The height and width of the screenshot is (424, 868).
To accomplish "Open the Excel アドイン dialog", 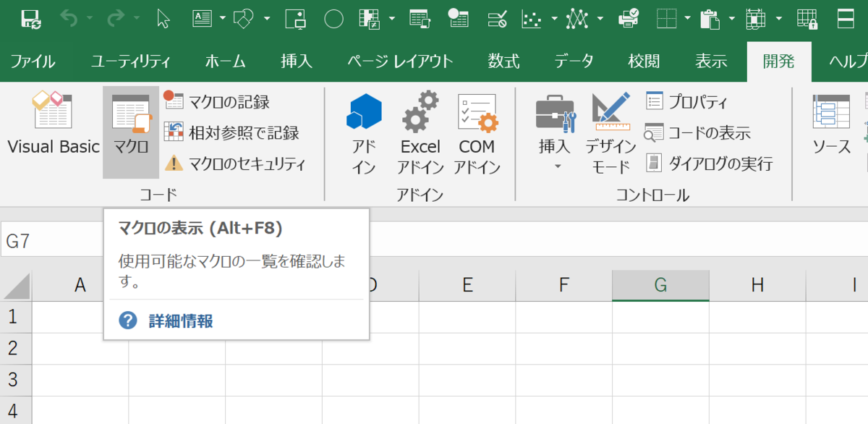I will click(420, 134).
